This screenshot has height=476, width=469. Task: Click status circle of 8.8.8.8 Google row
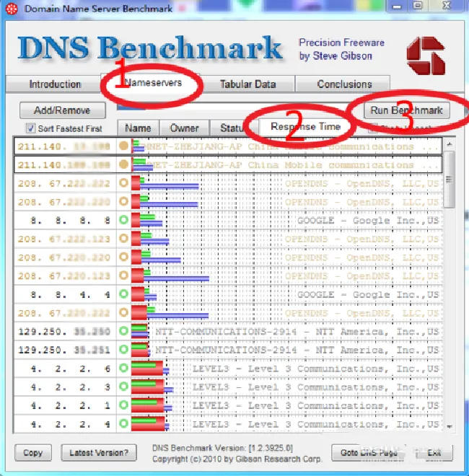click(x=123, y=220)
